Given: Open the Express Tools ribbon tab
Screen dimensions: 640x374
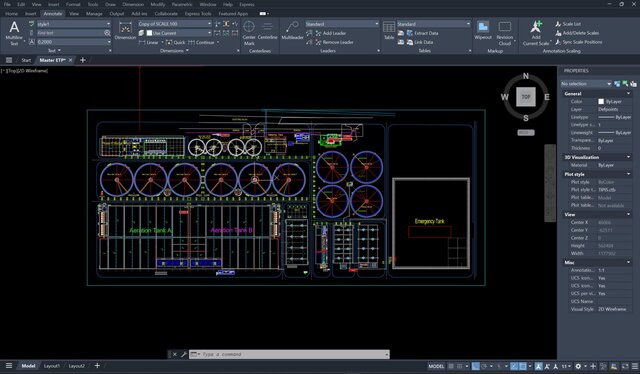Looking at the screenshot, I should point(198,13).
